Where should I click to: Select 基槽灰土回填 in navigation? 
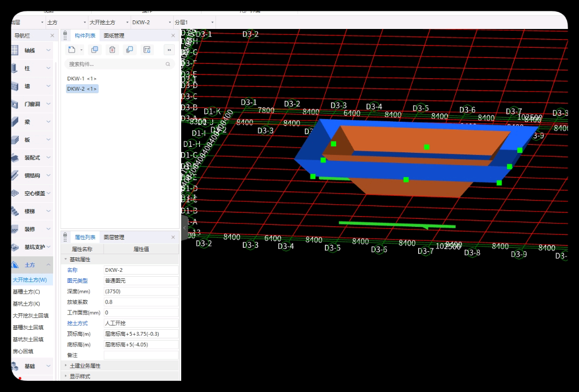tap(28, 327)
